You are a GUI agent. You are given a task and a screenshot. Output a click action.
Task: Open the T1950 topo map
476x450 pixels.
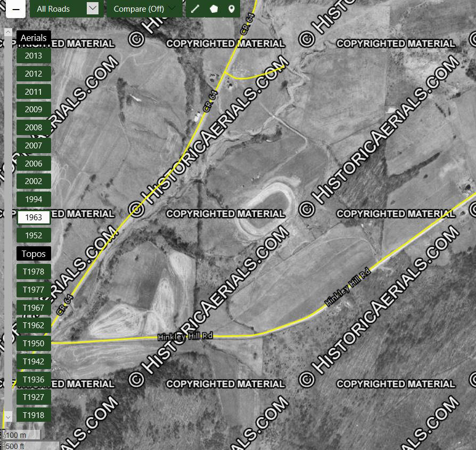click(34, 344)
